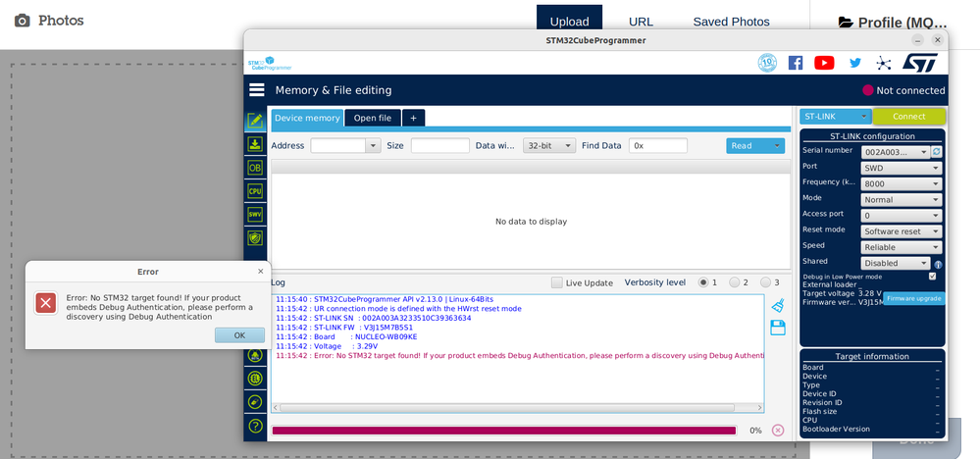The height and width of the screenshot is (459, 980).
Task: Toggle the Live Update checkbox
Action: [x=557, y=282]
